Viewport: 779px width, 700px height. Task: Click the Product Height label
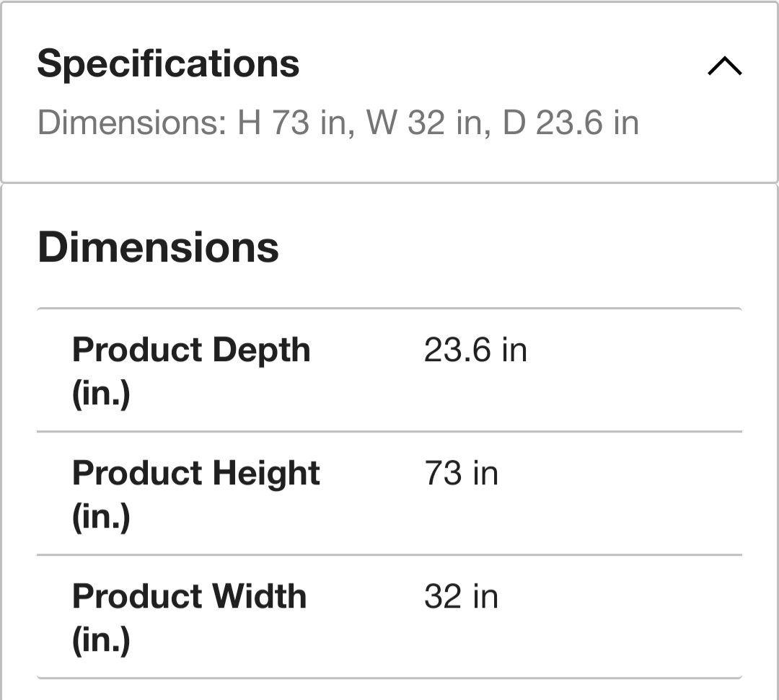point(195,474)
